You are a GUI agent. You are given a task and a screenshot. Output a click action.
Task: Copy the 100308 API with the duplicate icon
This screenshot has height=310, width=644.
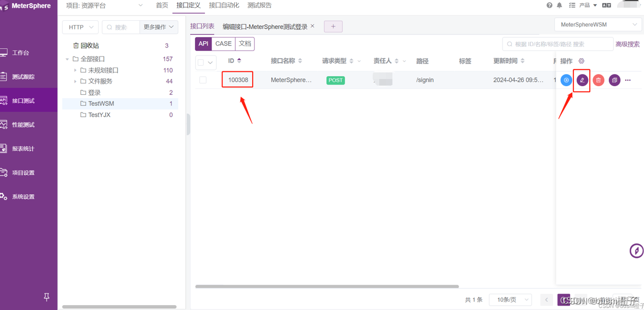tap(614, 80)
